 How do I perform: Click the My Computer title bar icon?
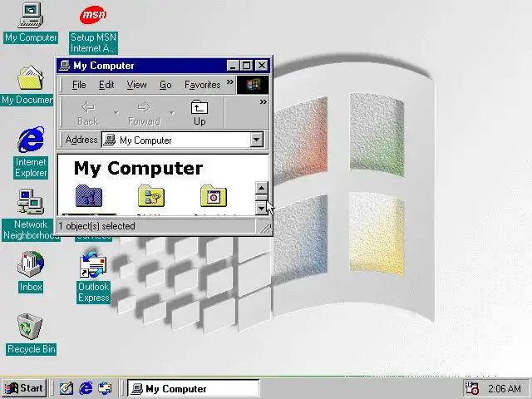coord(65,65)
